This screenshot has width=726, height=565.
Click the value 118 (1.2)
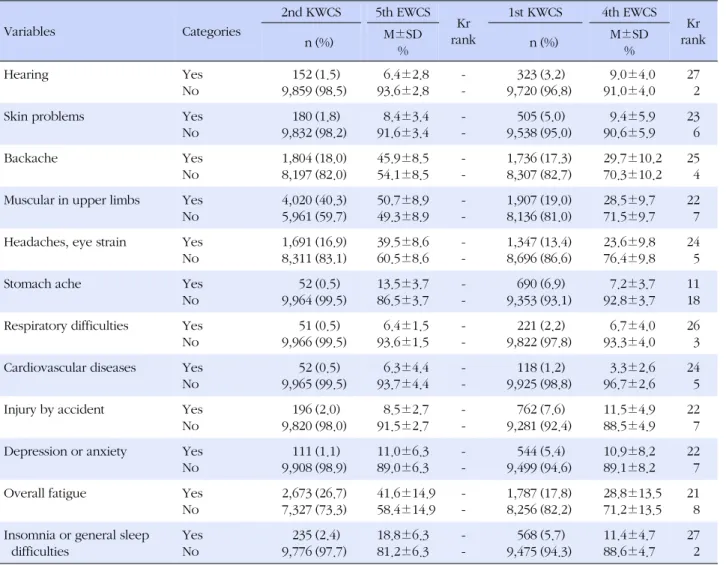coord(541,368)
